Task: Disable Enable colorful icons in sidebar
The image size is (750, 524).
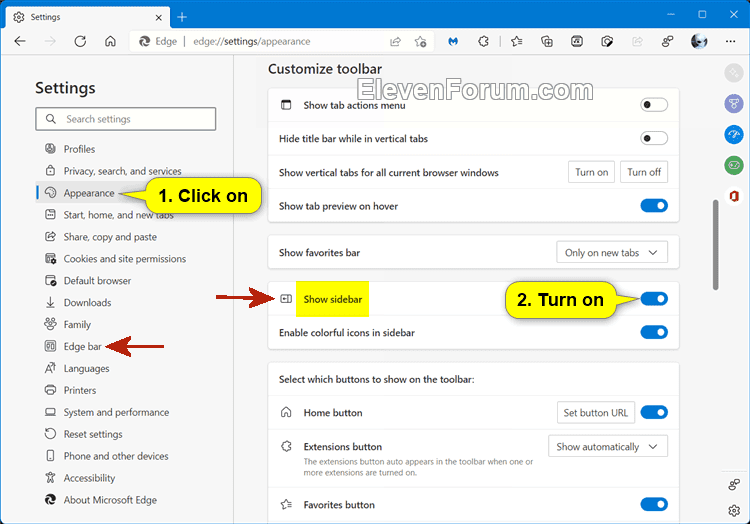Action: (x=654, y=332)
